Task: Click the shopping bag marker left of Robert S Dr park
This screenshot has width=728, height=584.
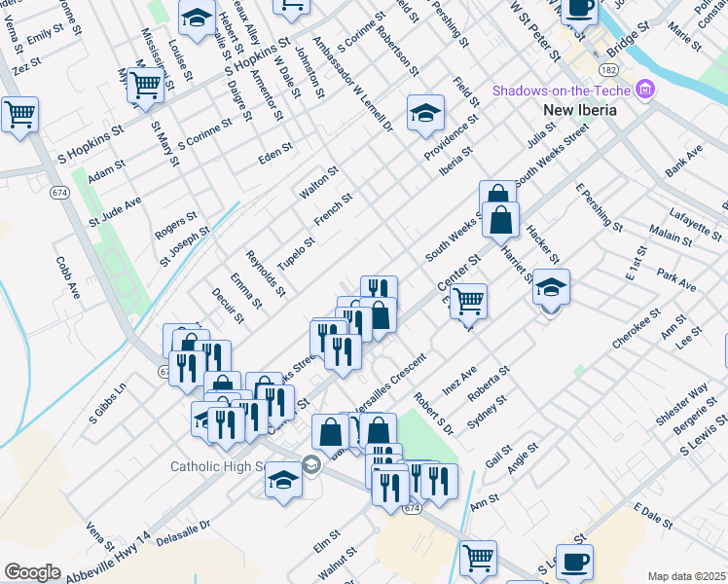Action: click(x=378, y=431)
